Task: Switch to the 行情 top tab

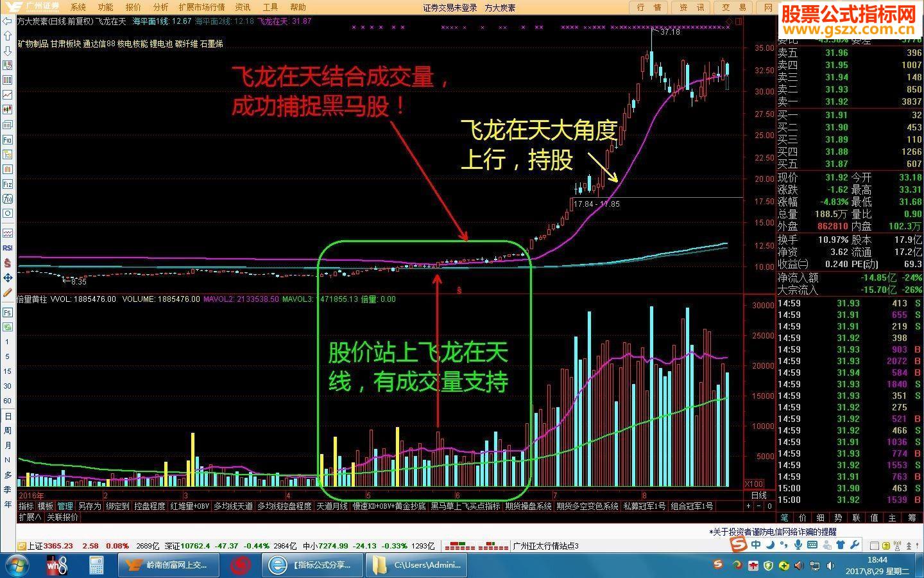Action: (x=649, y=7)
